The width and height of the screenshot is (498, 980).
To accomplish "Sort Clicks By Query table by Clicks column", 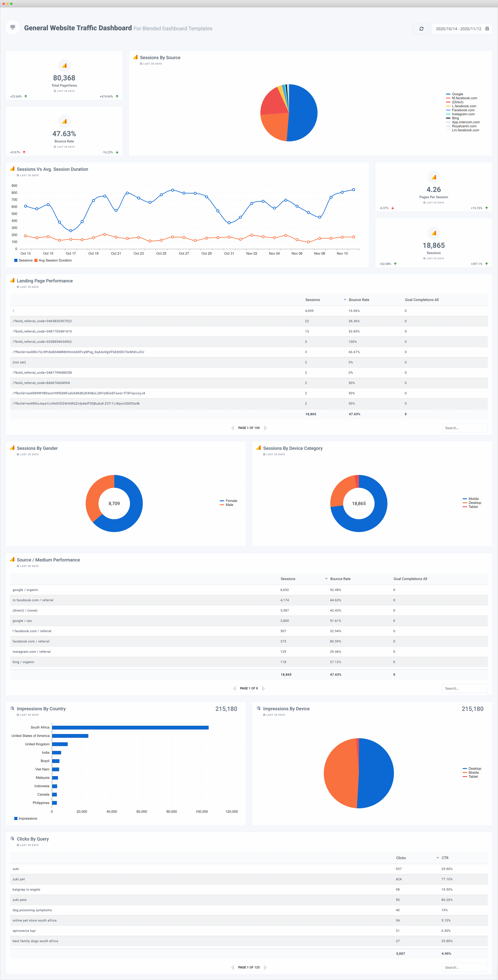I will (x=401, y=858).
